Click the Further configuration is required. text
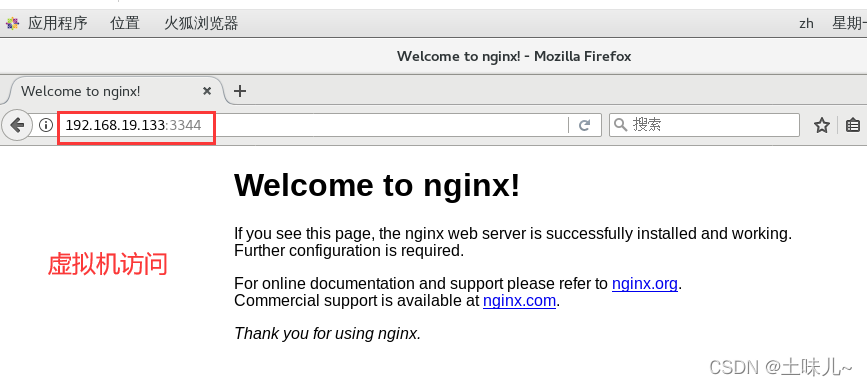The width and height of the screenshot is (867, 386). coord(349,251)
